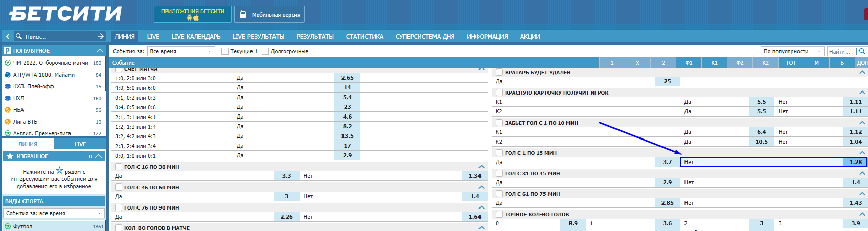The width and height of the screenshot is (868, 231).
Task: Focus the Найти search field
Action: tap(841, 51)
